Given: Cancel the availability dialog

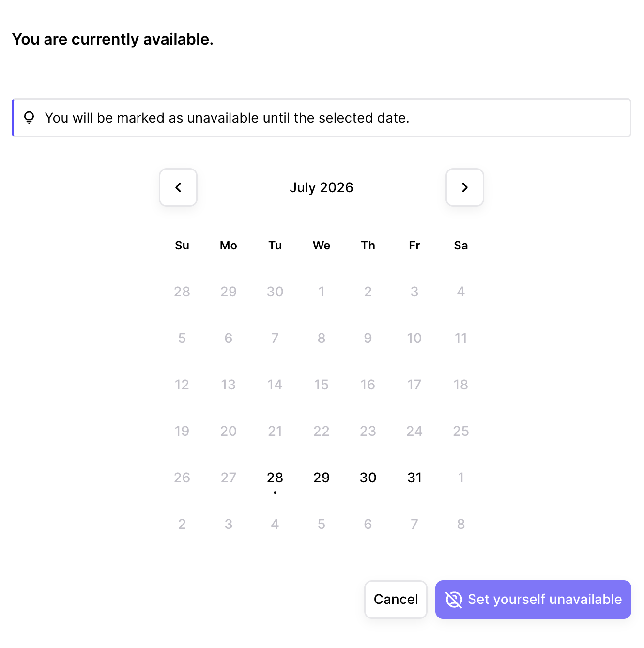Looking at the screenshot, I should [396, 600].
